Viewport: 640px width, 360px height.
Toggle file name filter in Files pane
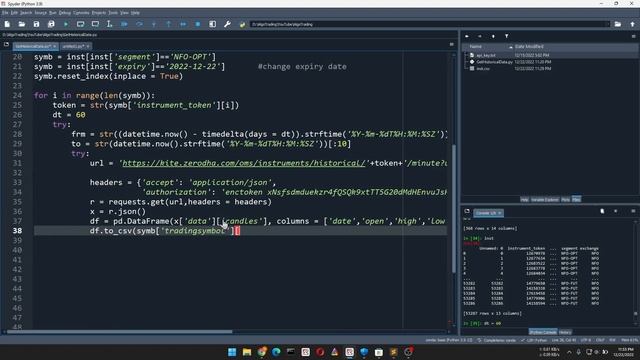507,36
